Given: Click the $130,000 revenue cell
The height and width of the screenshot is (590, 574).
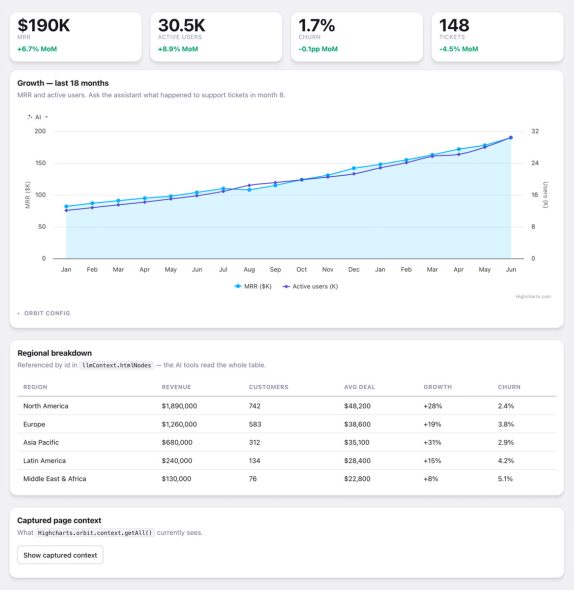Looking at the screenshot, I should [x=177, y=479].
